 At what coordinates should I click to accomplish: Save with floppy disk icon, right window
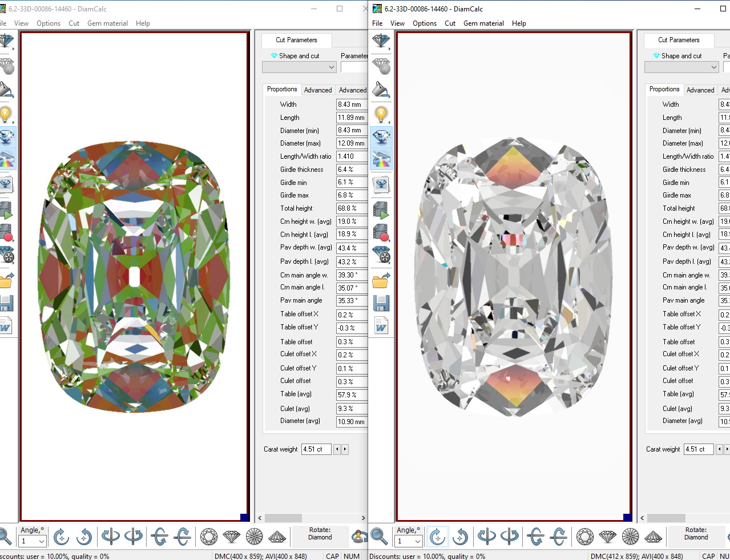(x=381, y=303)
